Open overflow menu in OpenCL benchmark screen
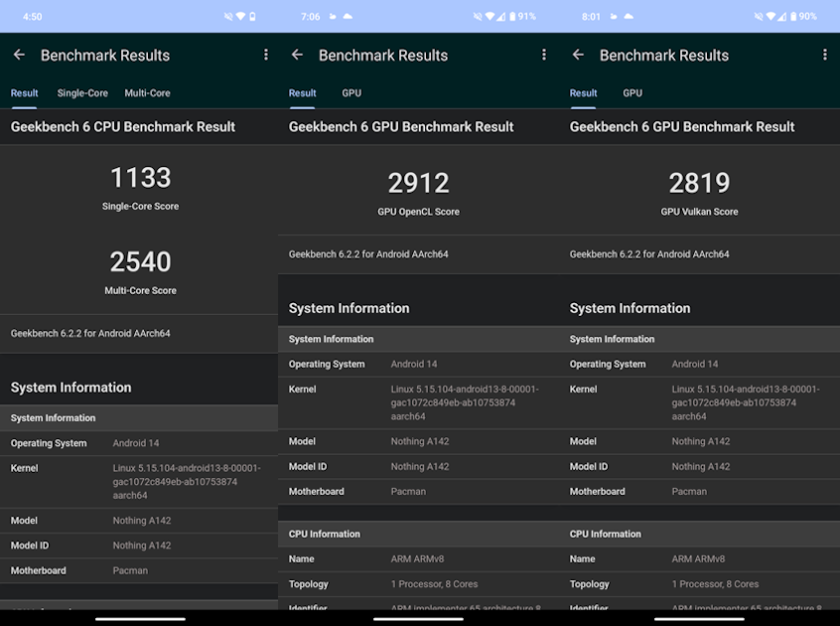The width and height of the screenshot is (840, 626). pos(544,55)
